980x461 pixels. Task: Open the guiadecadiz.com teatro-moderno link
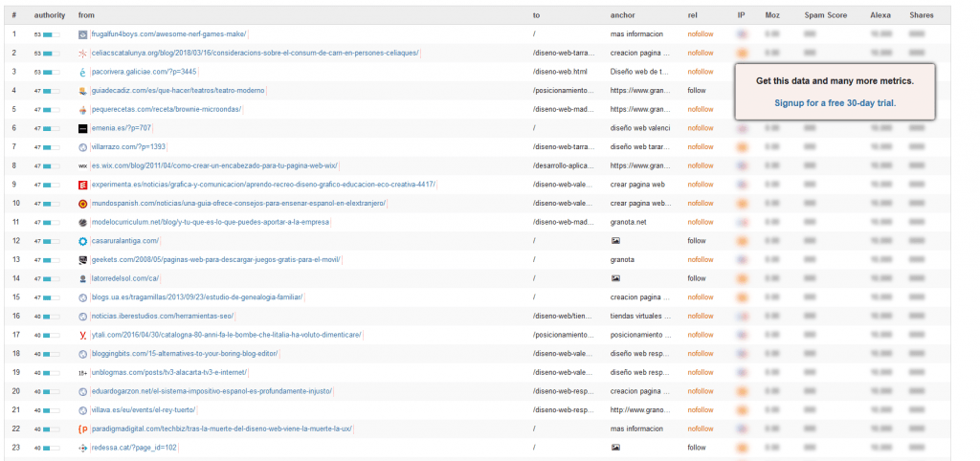click(178, 91)
